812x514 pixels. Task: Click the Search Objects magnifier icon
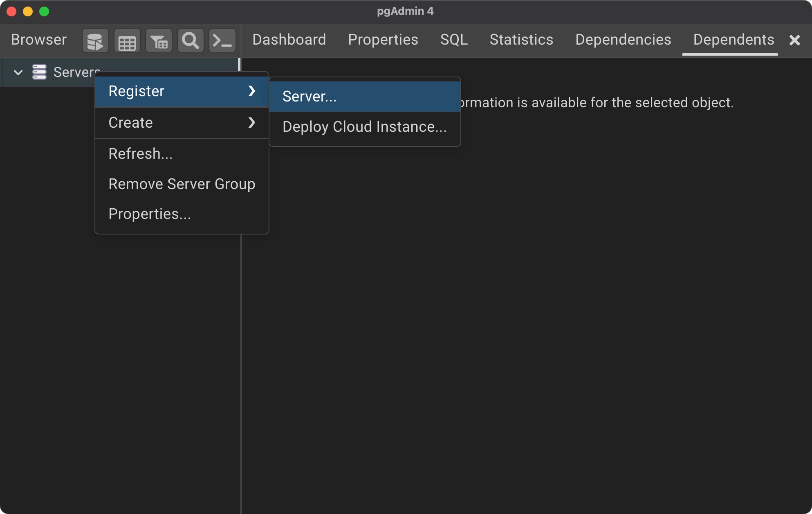[x=191, y=41]
